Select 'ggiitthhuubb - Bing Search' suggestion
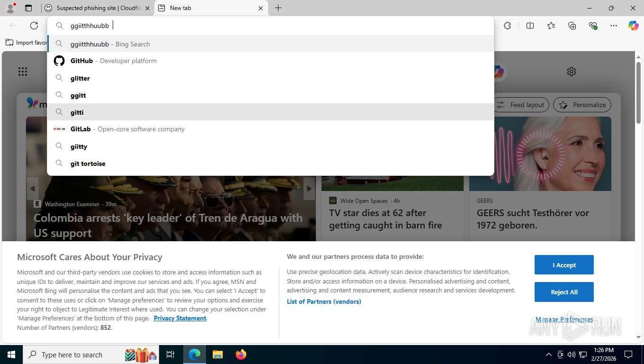Viewport: 644px width, 364px height. (x=270, y=44)
